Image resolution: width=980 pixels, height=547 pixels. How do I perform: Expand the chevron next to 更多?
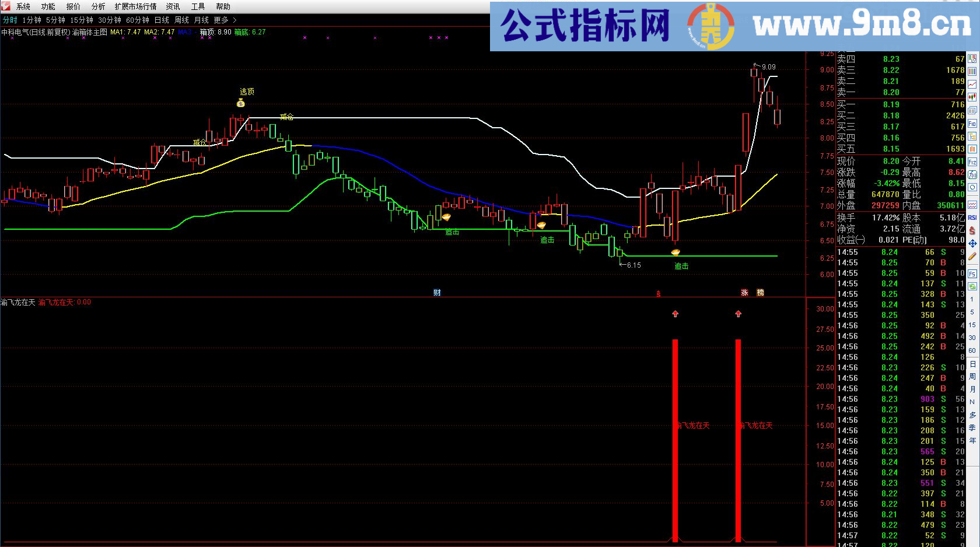[233, 19]
